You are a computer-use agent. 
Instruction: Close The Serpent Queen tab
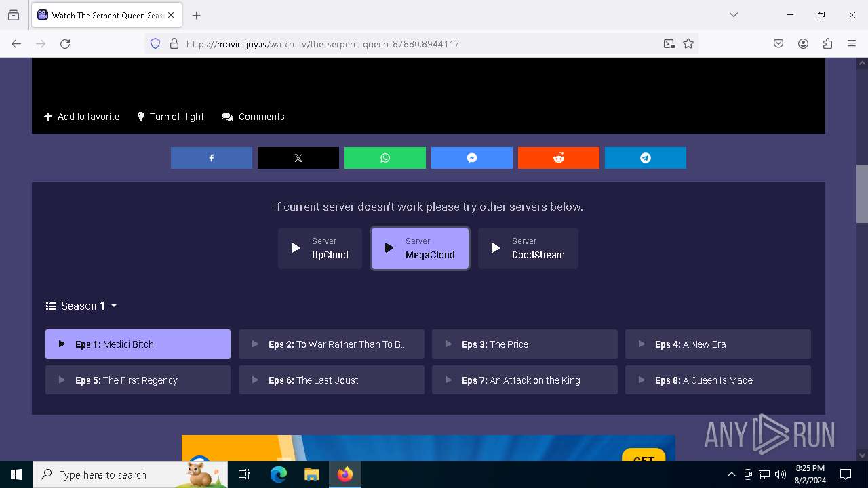click(172, 15)
